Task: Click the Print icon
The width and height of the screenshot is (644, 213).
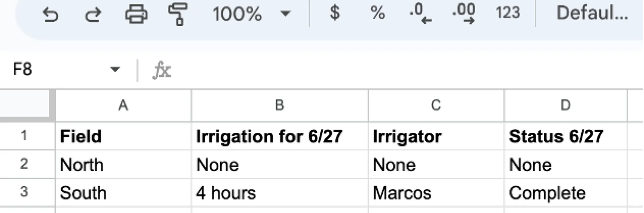Action: pos(136,14)
